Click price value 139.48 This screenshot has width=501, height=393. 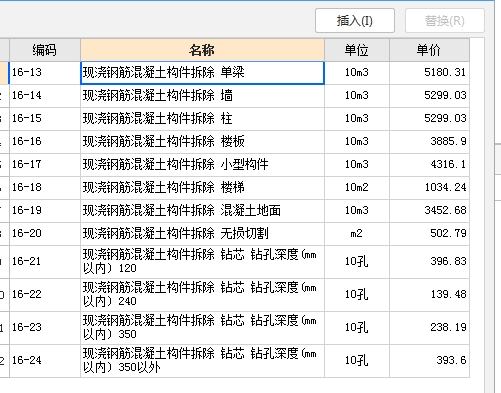click(x=448, y=294)
